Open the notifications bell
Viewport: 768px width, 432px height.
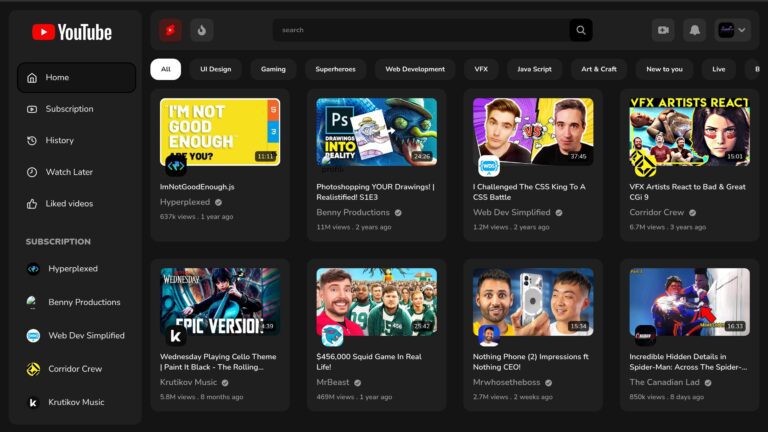point(695,30)
